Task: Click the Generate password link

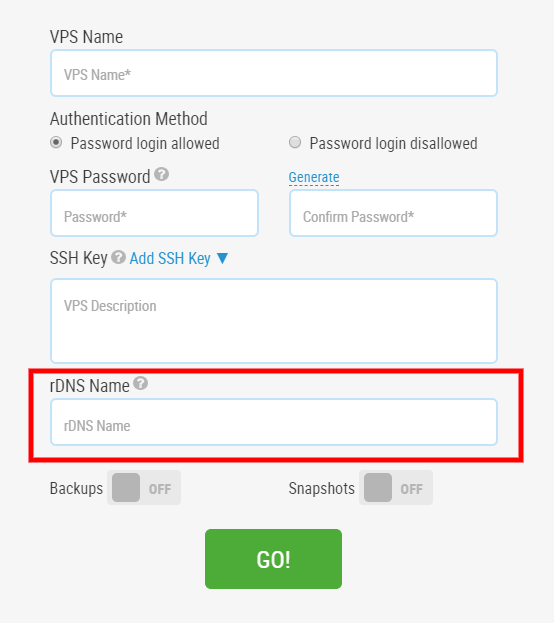Action: 314,177
